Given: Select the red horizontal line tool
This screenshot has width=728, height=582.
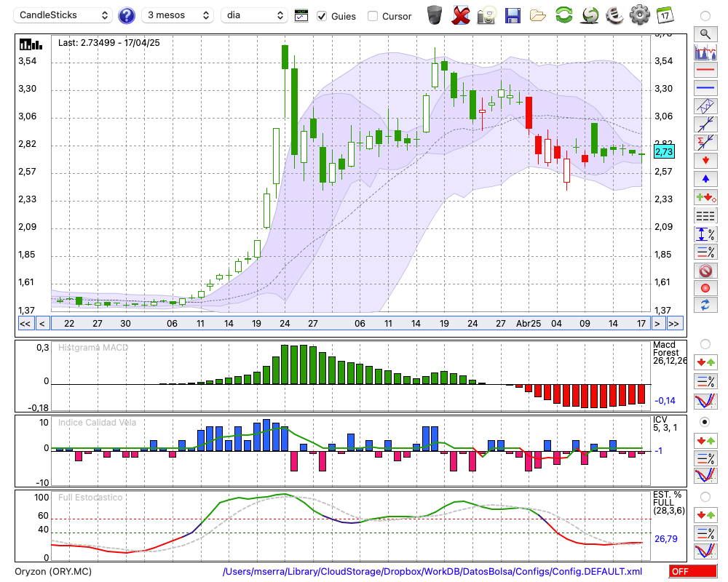Looking at the screenshot, I should (705, 70).
